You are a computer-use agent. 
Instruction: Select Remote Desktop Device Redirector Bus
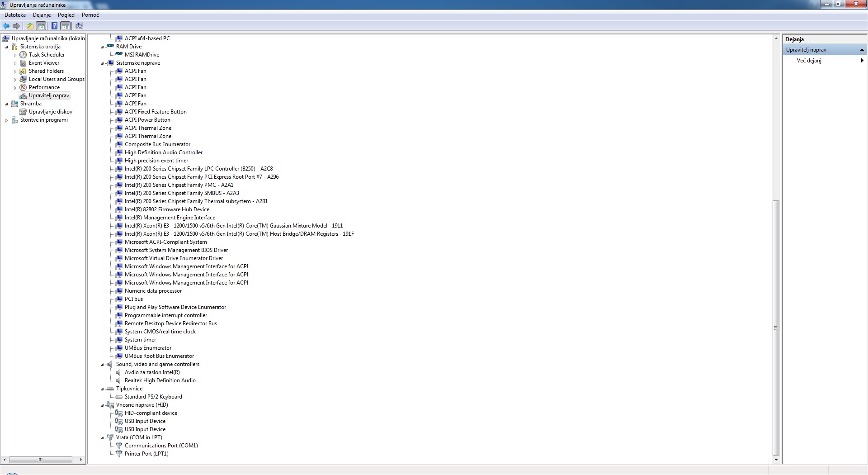[x=171, y=323]
